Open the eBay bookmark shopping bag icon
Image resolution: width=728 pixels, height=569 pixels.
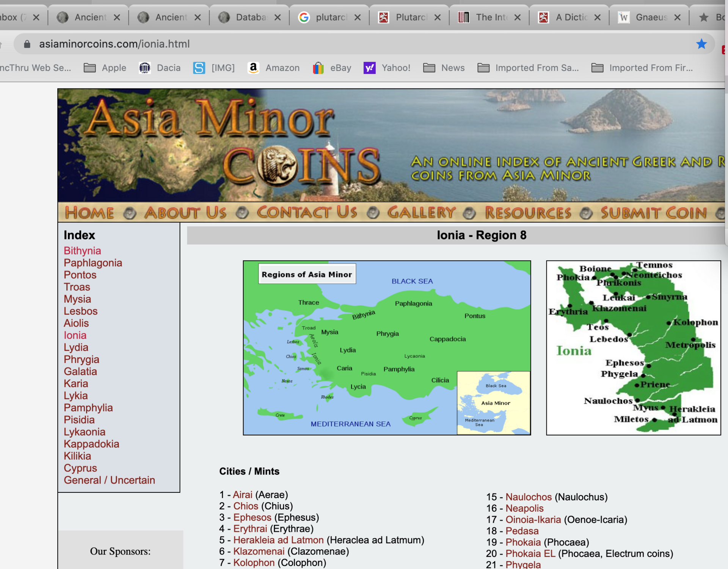[x=318, y=68]
